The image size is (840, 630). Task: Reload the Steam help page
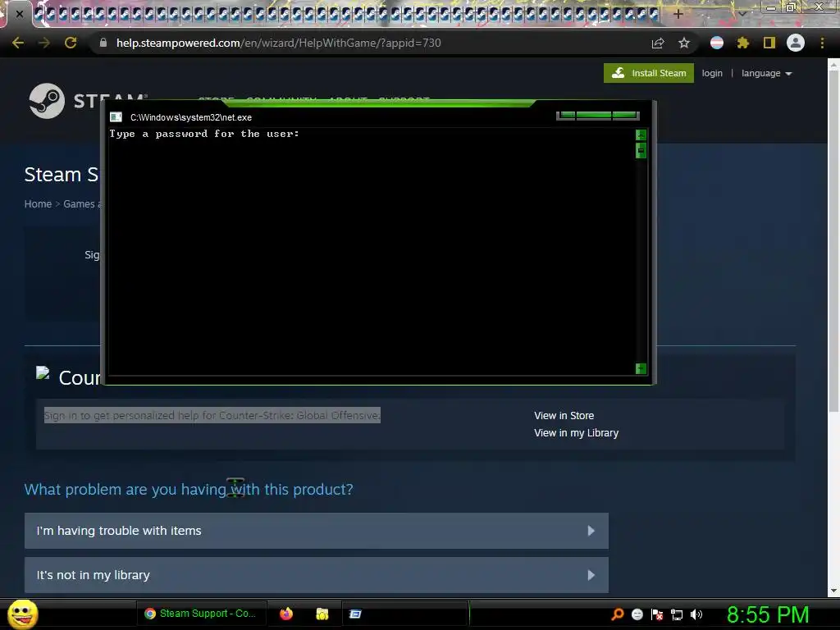71,43
